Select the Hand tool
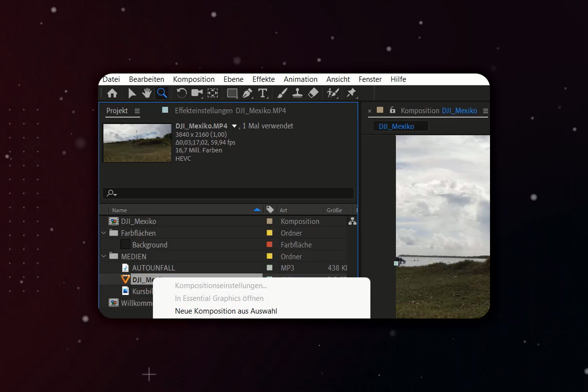This screenshot has width=588, height=392. coord(147,93)
